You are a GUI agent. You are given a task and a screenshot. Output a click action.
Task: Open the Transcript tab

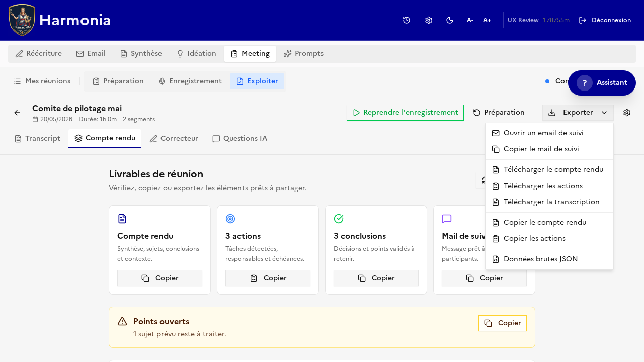pos(38,139)
